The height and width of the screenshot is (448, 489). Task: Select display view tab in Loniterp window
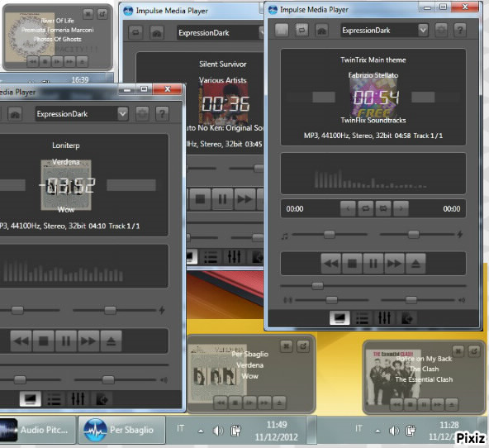[x=31, y=399]
